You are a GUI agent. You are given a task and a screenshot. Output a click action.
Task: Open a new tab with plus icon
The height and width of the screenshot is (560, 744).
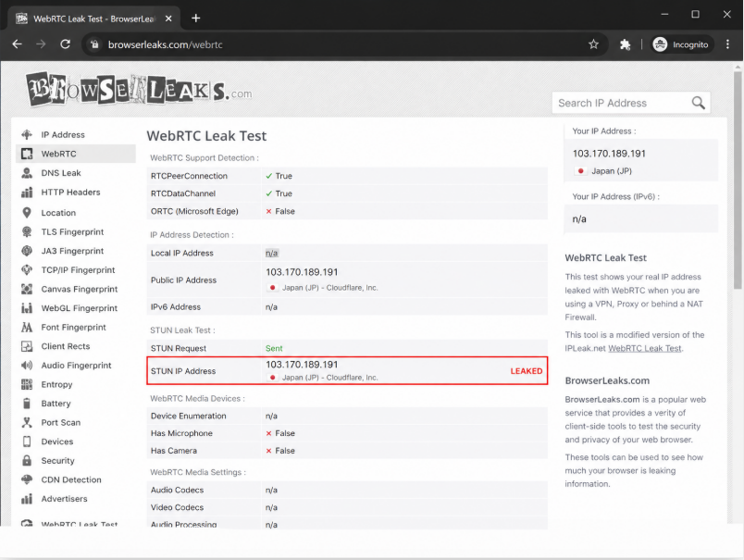click(195, 19)
